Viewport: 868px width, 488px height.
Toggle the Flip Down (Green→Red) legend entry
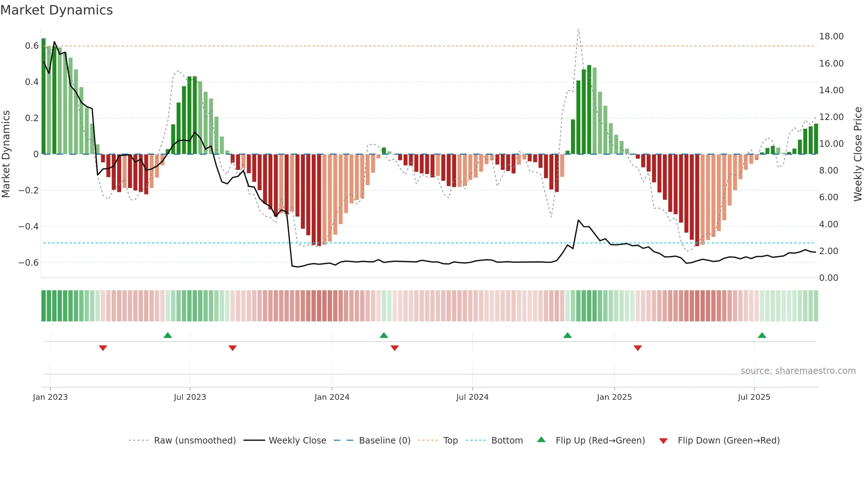[719, 440]
